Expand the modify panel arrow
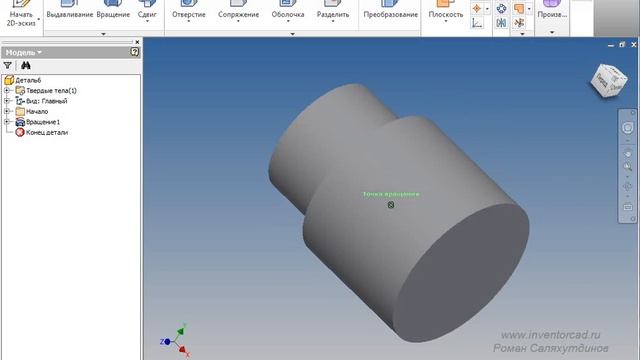 click(x=292, y=34)
